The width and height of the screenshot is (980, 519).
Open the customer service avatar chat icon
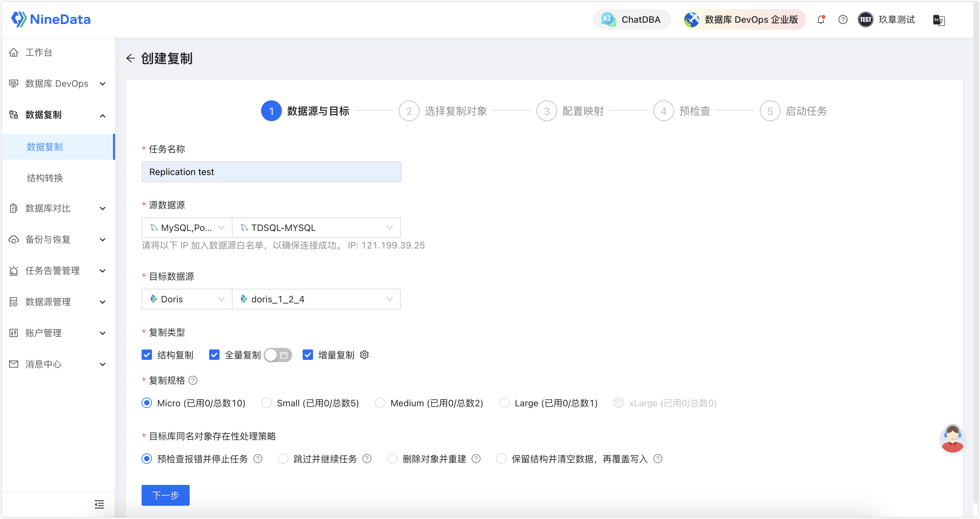(952, 438)
